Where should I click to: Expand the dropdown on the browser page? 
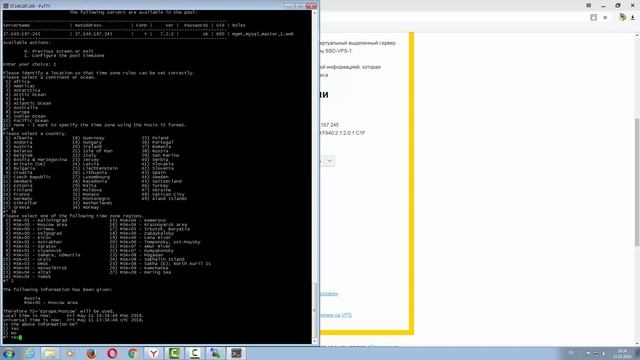coord(329,160)
